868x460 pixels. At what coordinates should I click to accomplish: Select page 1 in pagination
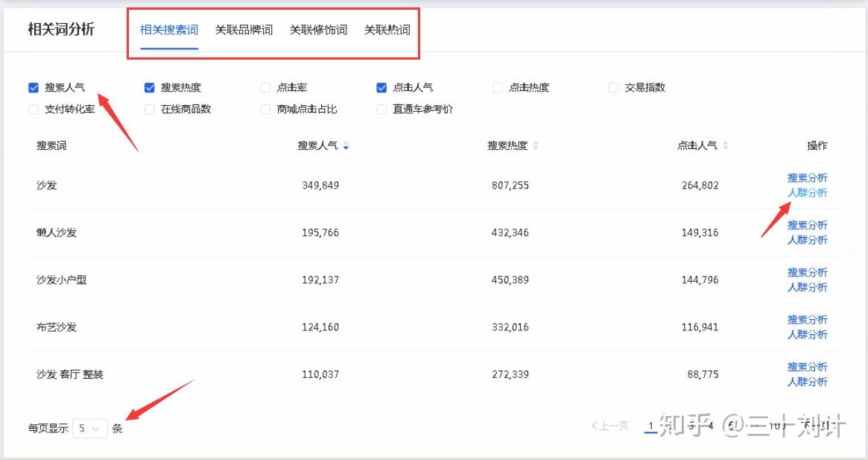(x=651, y=426)
